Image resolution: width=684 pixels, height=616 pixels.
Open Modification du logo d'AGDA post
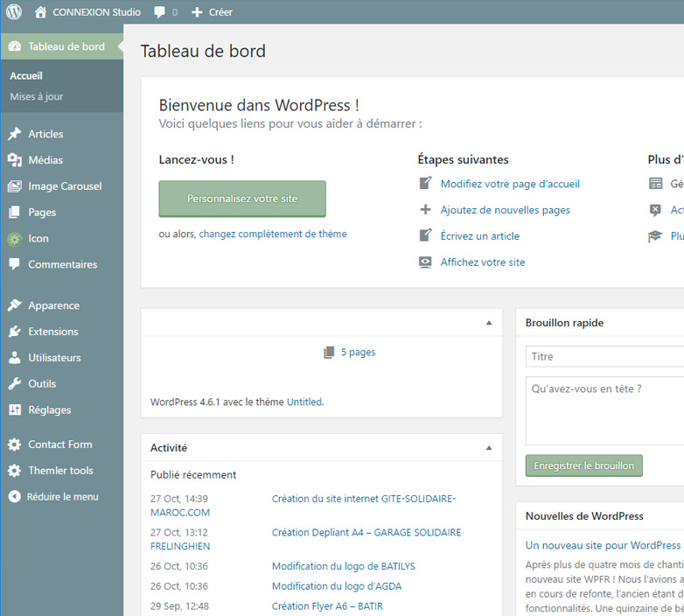click(337, 586)
